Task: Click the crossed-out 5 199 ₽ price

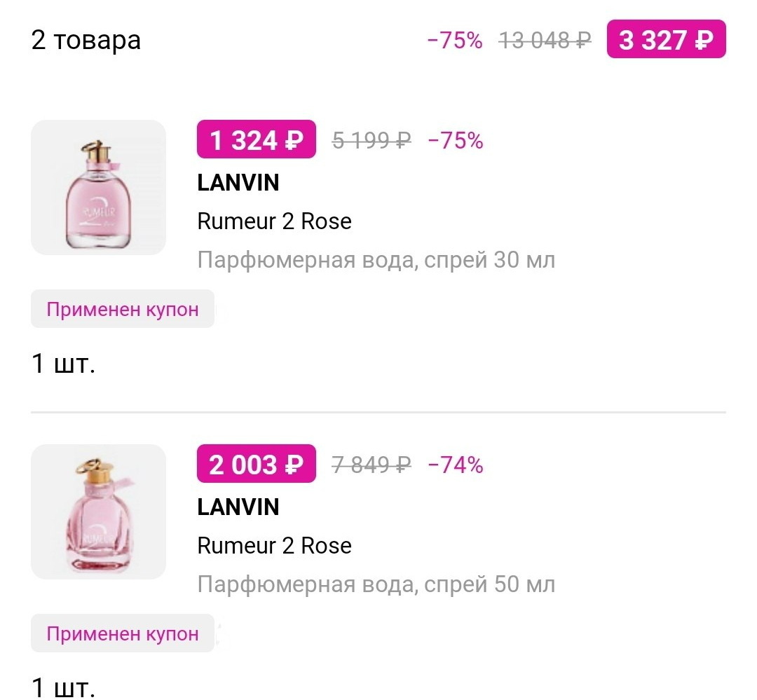Action: click(370, 140)
